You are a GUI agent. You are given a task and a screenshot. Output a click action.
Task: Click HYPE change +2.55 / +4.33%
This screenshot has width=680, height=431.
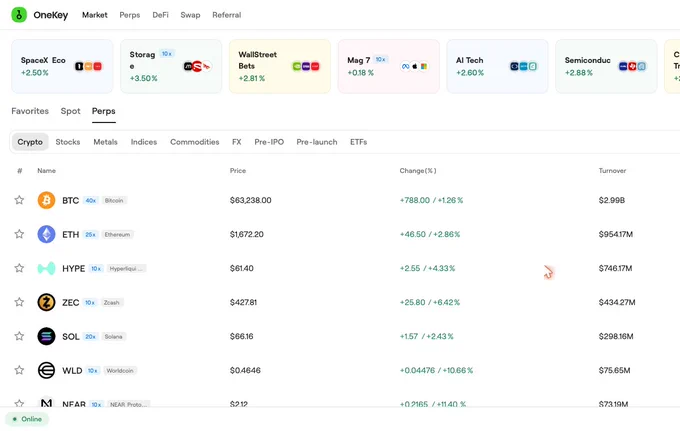click(x=427, y=268)
